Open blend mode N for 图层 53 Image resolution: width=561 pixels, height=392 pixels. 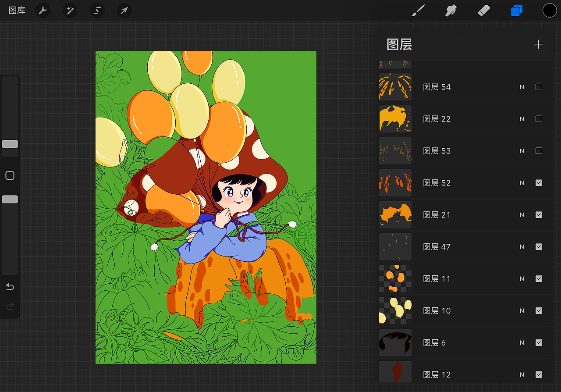pyautogui.click(x=522, y=151)
